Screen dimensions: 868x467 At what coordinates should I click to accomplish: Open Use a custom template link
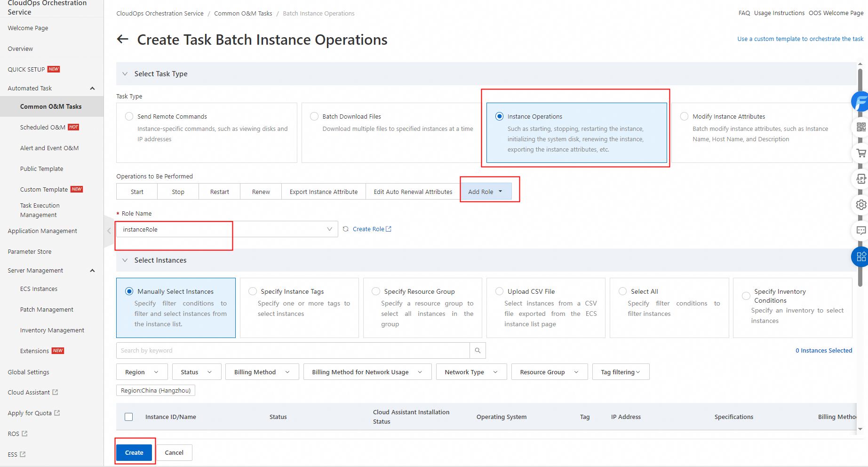coord(800,39)
